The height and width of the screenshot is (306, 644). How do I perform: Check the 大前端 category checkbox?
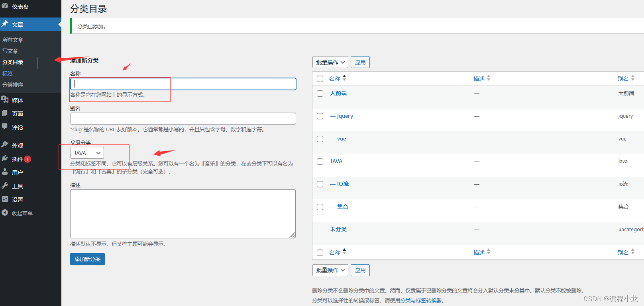[x=320, y=94]
